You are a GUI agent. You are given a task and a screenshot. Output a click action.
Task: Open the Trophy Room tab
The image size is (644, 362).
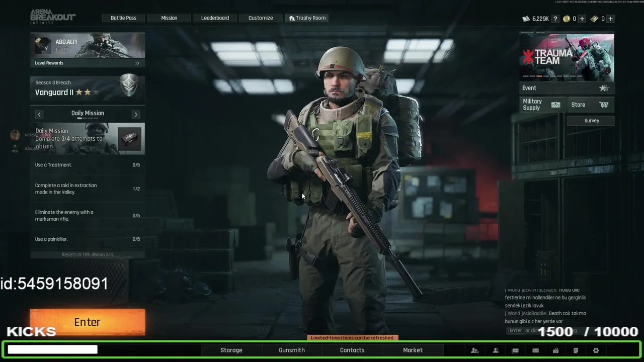307,18
